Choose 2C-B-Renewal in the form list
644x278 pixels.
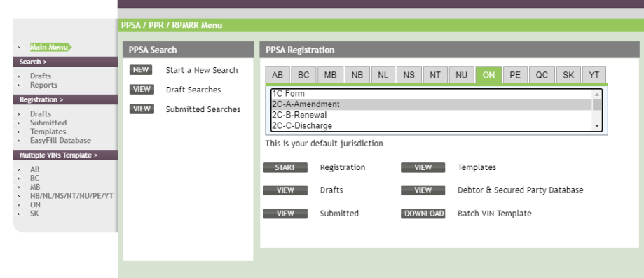coord(432,115)
